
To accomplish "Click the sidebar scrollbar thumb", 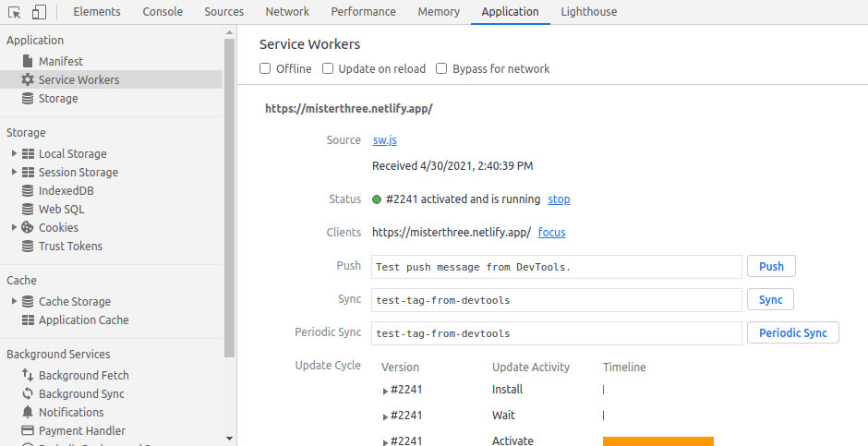I will pyautogui.click(x=230, y=199).
